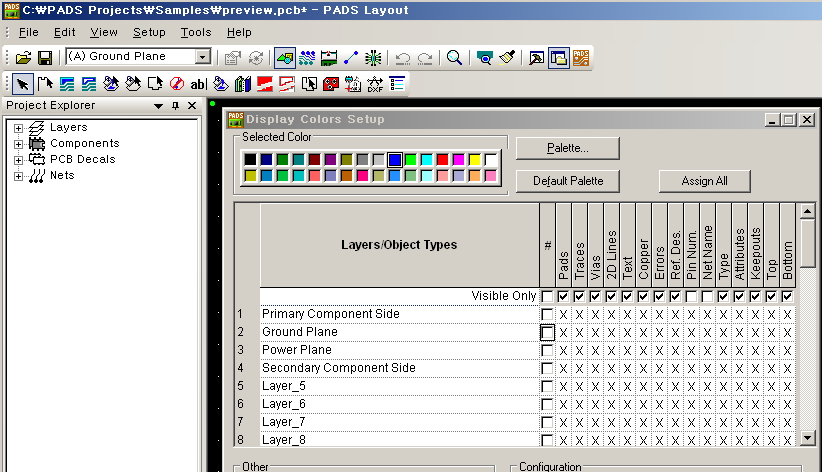The image size is (822, 472).
Task: Activate the Select mode arrow tool
Action: click(23, 84)
